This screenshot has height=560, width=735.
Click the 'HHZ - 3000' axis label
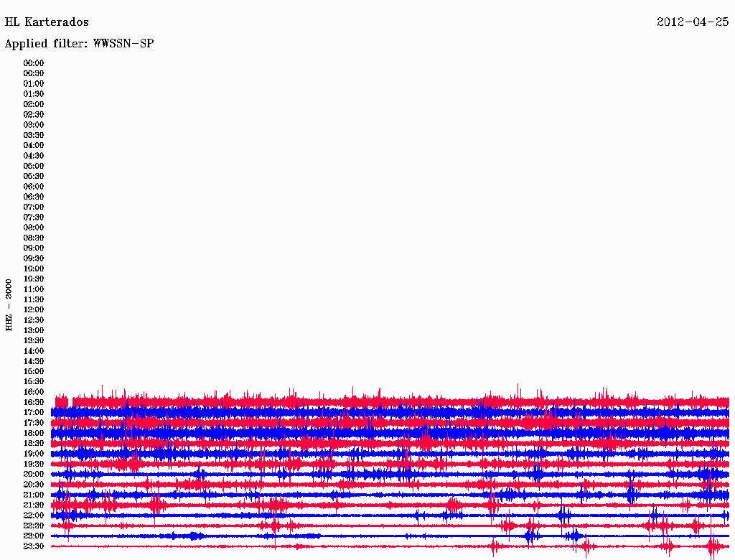(x=9, y=305)
